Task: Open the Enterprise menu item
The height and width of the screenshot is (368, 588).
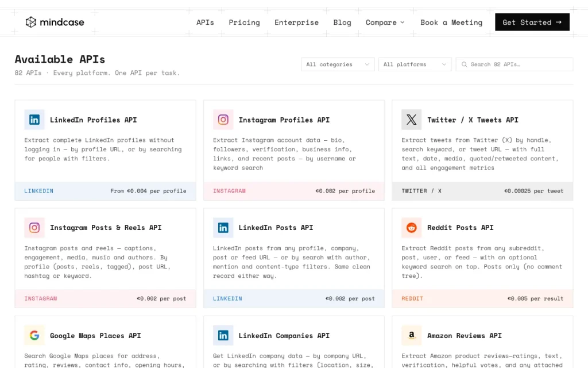Action: pyautogui.click(x=296, y=22)
